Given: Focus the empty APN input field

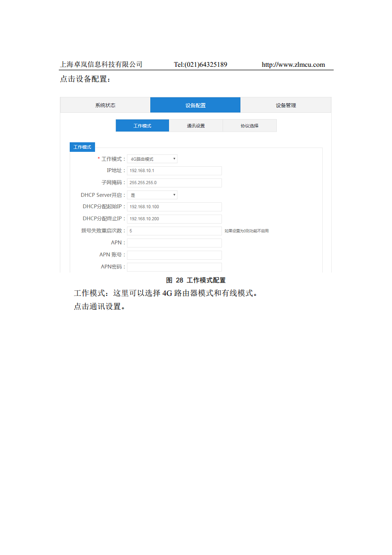Looking at the screenshot, I should click(174, 243).
